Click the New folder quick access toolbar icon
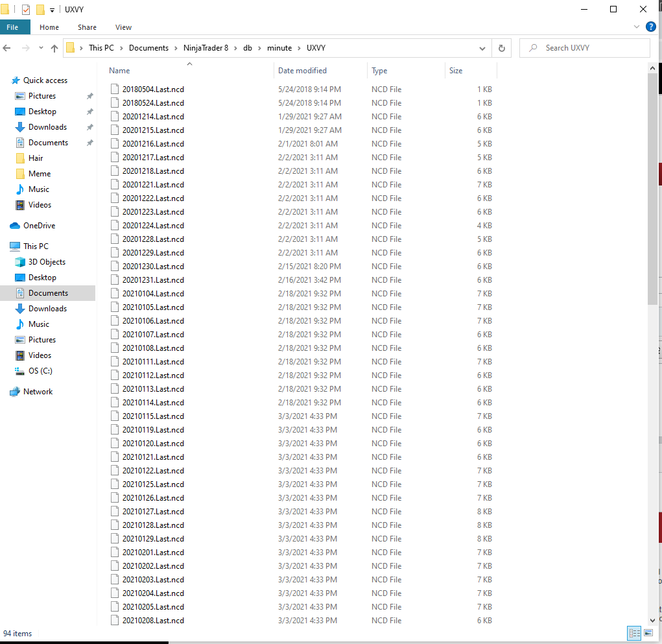Image resolution: width=662 pixels, height=644 pixels. tap(41, 9)
